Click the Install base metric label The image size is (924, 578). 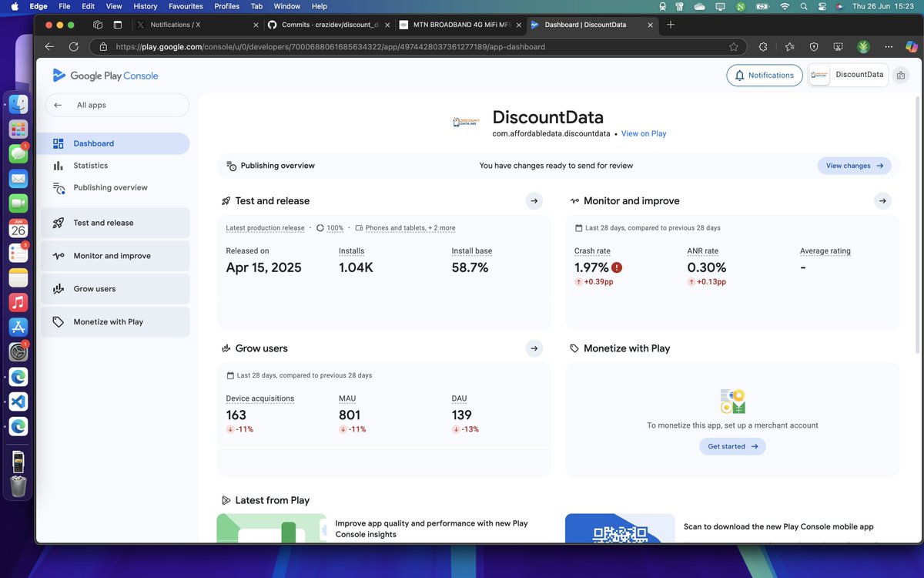pos(472,251)
